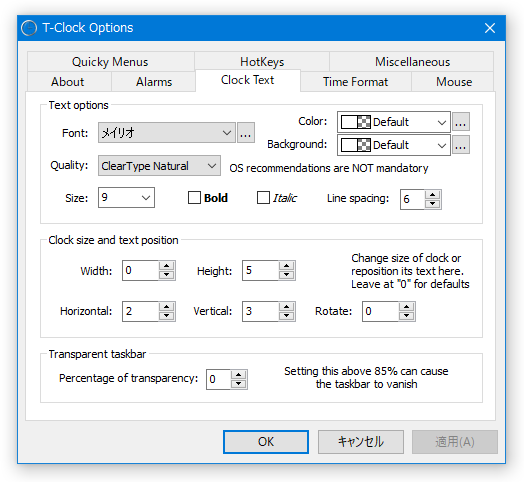Switch to HotKeys tab
The height and width of the screenshot is (482, 524).
pyautogui.click(x=262, y=62)
